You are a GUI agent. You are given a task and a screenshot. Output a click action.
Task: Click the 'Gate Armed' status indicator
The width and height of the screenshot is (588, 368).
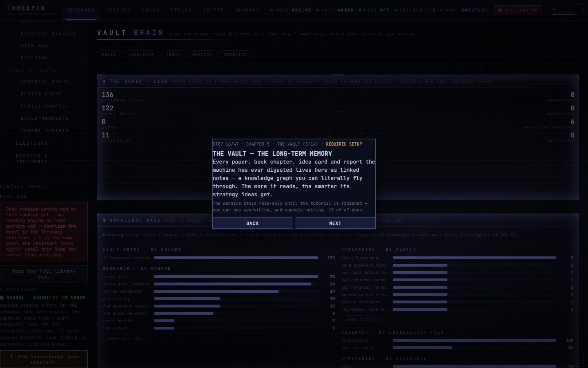tap(335, 10)
